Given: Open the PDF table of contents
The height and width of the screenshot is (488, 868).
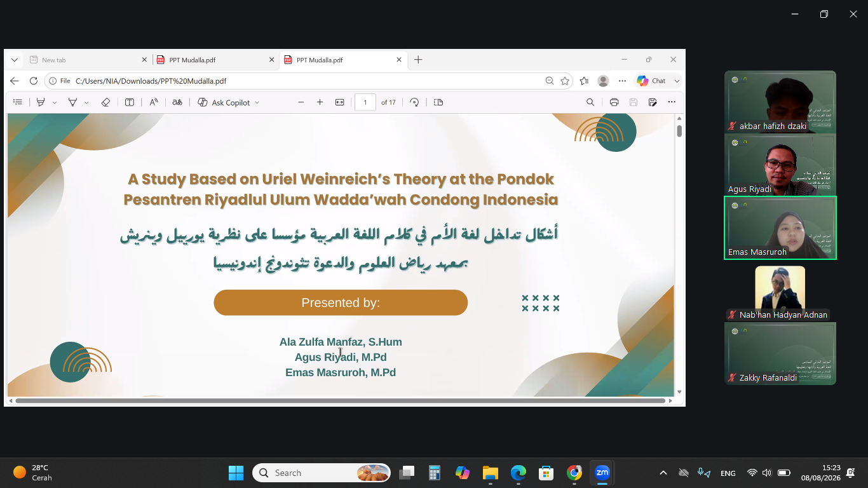Looking at the screenshot, I should pyautogui.click(x=18, y=102).
